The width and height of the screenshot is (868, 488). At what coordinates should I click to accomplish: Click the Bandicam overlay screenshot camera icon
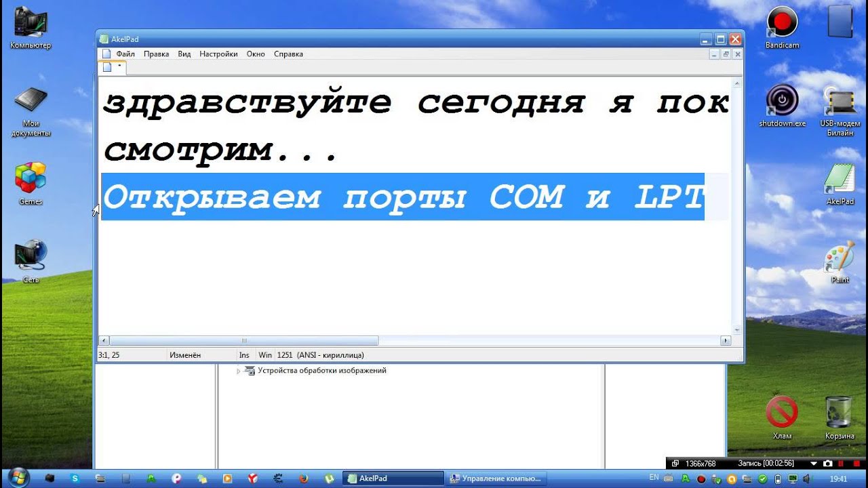click(828, 463)
